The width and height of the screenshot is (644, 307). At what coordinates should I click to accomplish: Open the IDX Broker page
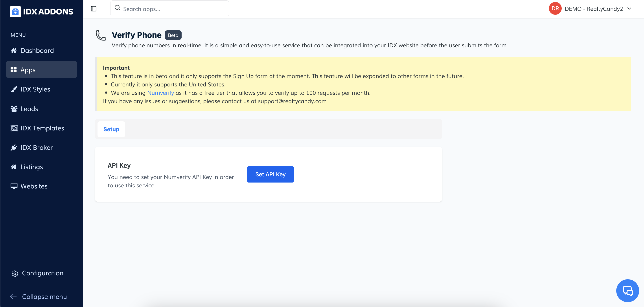[x=37, y=147]
